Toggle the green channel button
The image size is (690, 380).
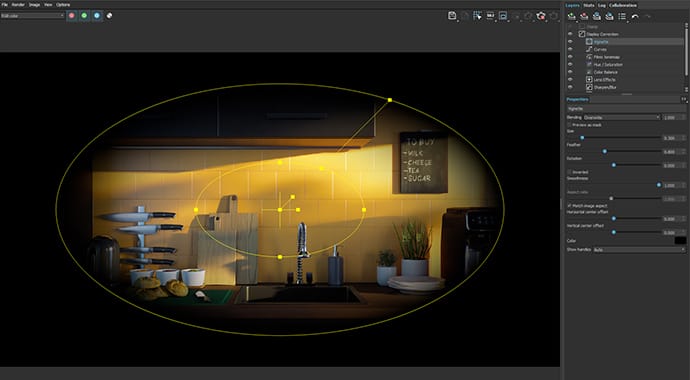pyautogui.click(x=84, y=16)
